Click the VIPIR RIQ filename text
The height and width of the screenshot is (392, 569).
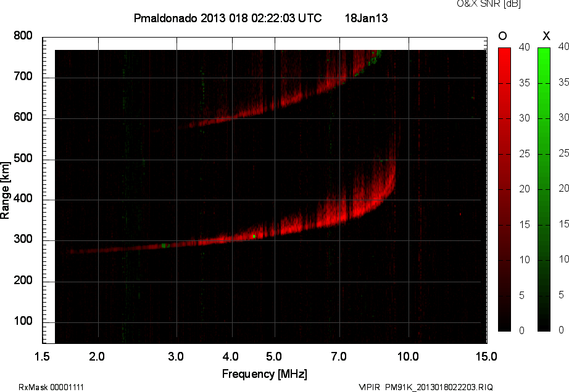(x=426, y=387)
